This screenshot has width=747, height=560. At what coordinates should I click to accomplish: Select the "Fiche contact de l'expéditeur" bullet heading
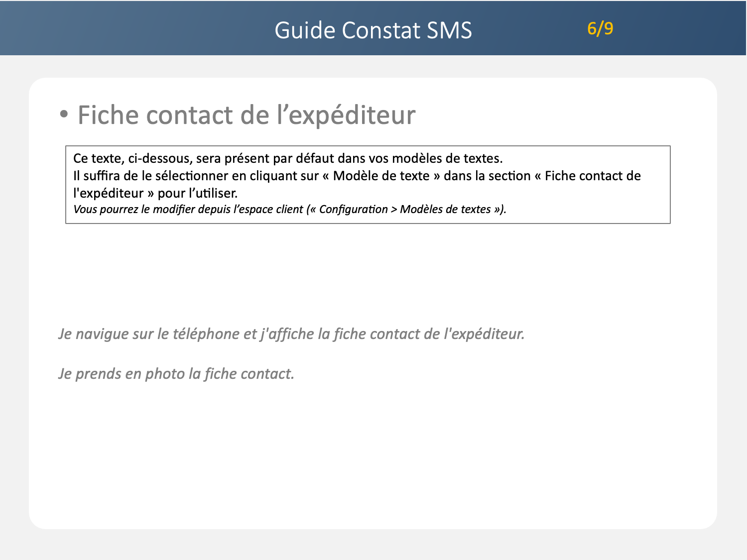246,115
